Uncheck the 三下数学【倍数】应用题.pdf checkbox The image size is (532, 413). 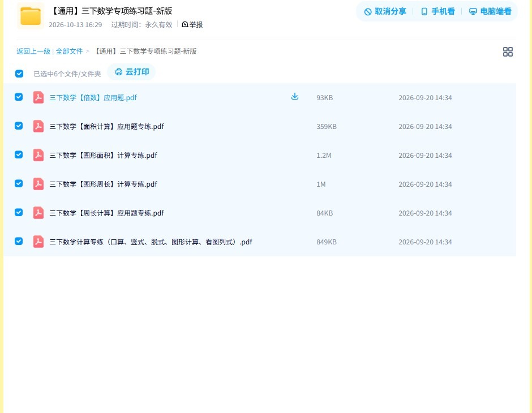19,97
